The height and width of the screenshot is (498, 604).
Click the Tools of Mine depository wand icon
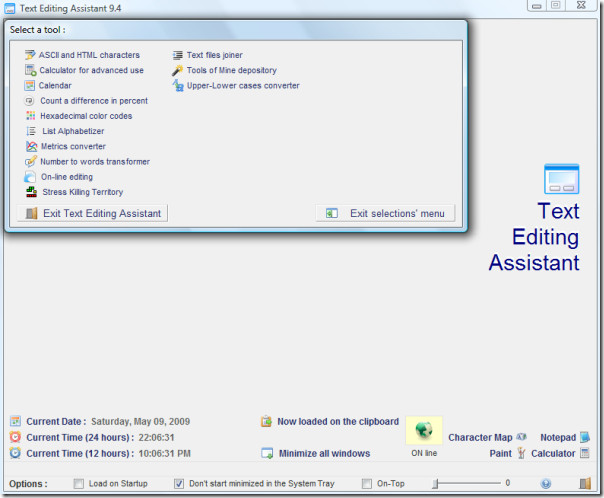pos(177,70)
